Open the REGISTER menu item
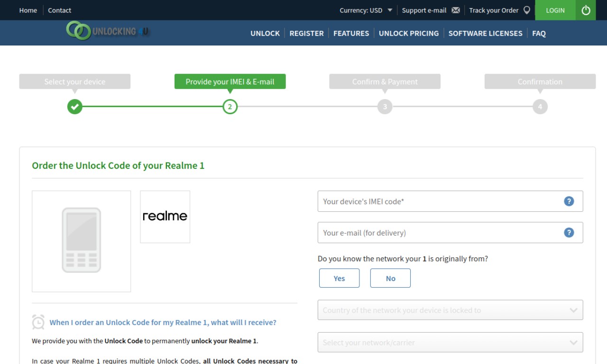 [x=306, y=33]
